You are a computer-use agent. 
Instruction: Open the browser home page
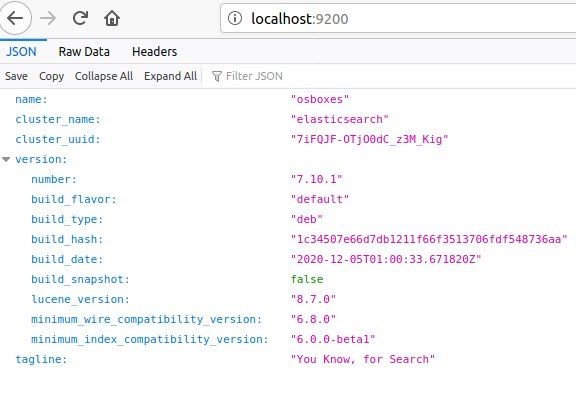[x=112, y=18]
